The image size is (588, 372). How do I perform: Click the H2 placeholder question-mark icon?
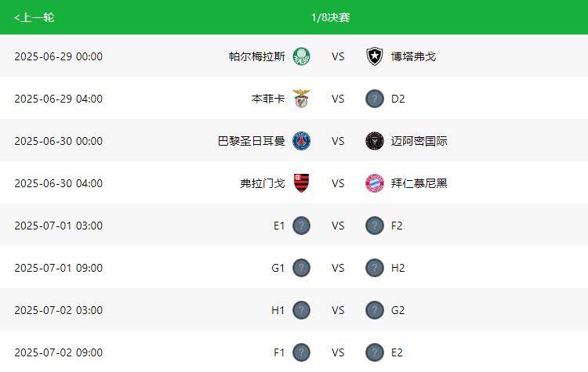click(374, 268)
